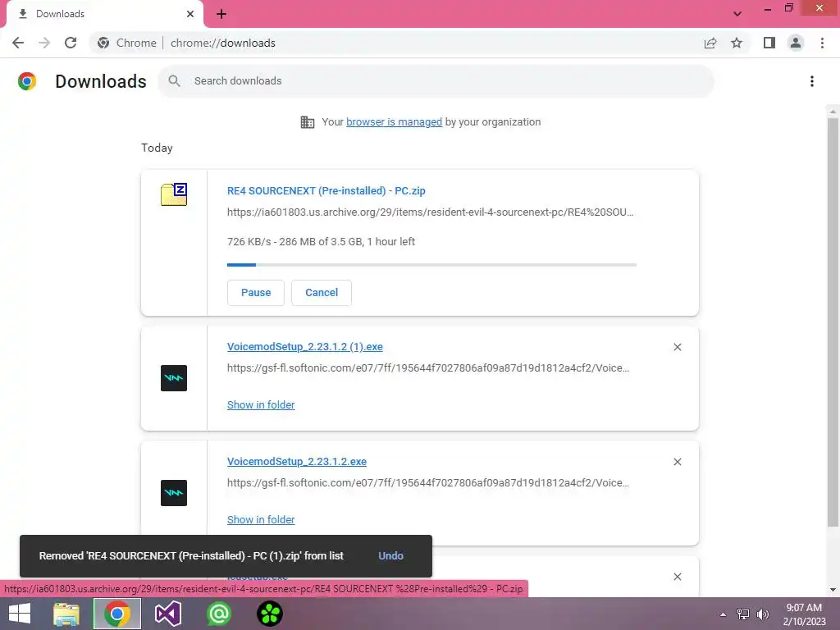This screenshot has height=630, width=840.
Task: Open the Windows Start menu
Action: (x=20, y=614)
